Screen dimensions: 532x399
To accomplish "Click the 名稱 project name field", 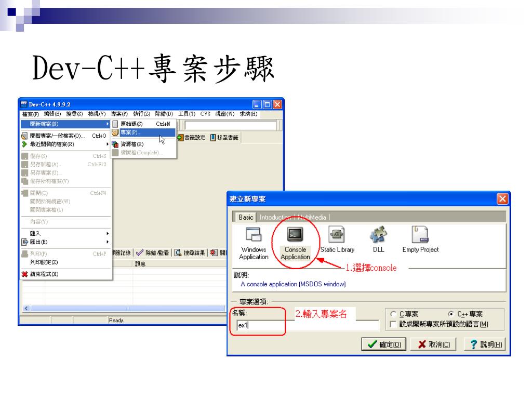I will 308,325.
